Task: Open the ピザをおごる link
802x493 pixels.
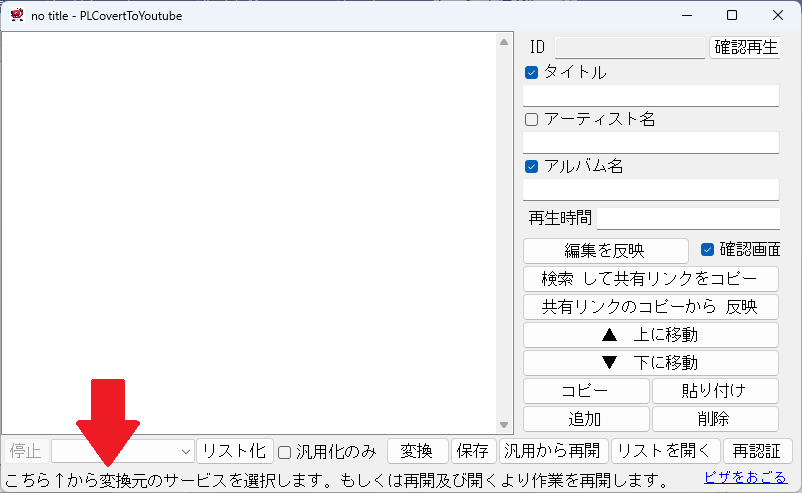Action: 744,478
